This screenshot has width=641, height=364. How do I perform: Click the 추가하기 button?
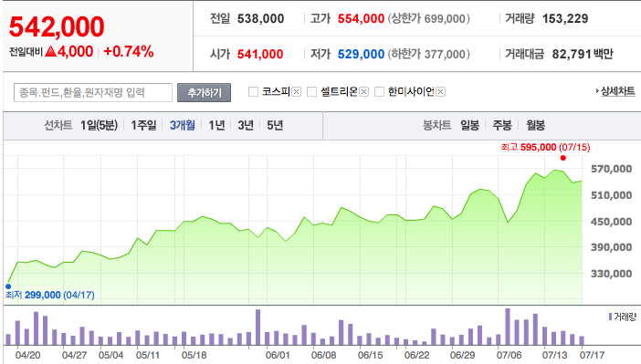pos(204,93)
